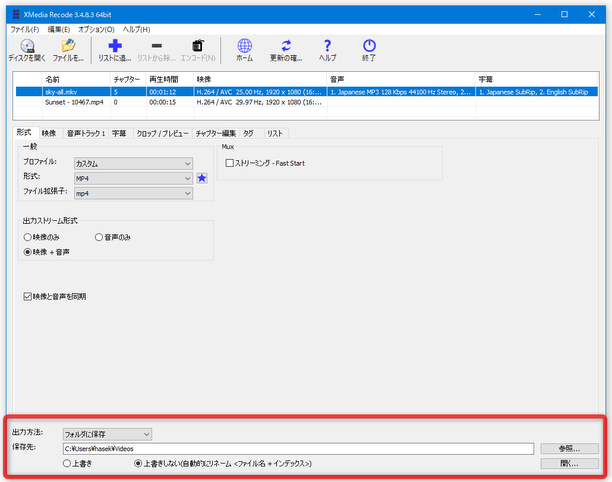Sort by the 名前 column header
Image resolution: width=612 pixels, height=482 pixels.
(76, 80)
